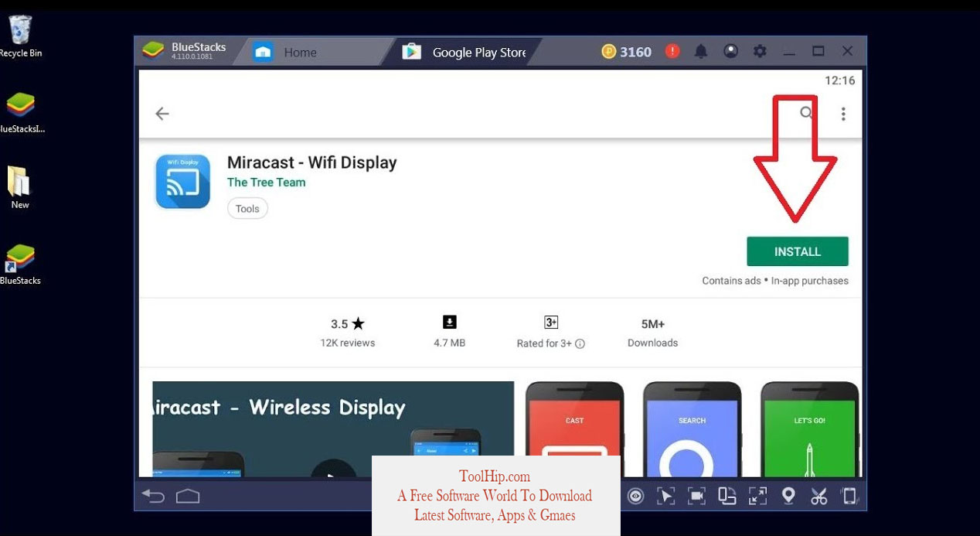Open the three-dot overflow menu
Screen dimensions: 980x536
tap(843, 114)
